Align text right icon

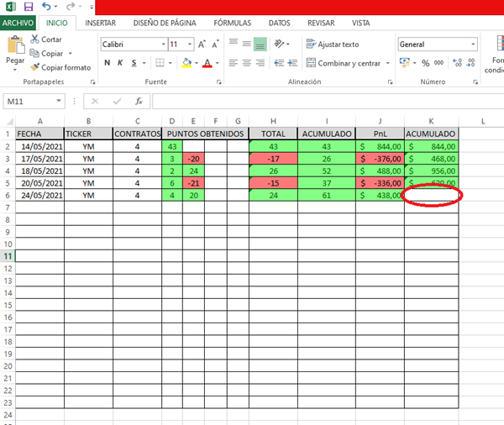[x=260, y=63]
